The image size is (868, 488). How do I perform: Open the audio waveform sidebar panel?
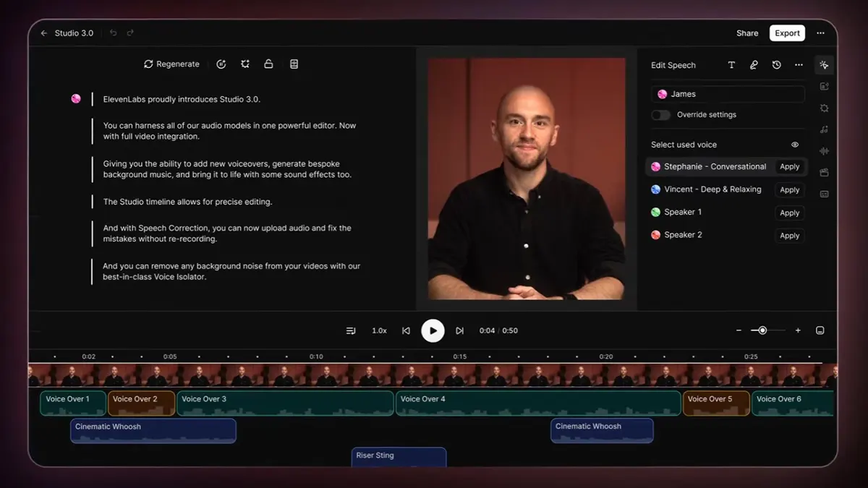[824, 151]
